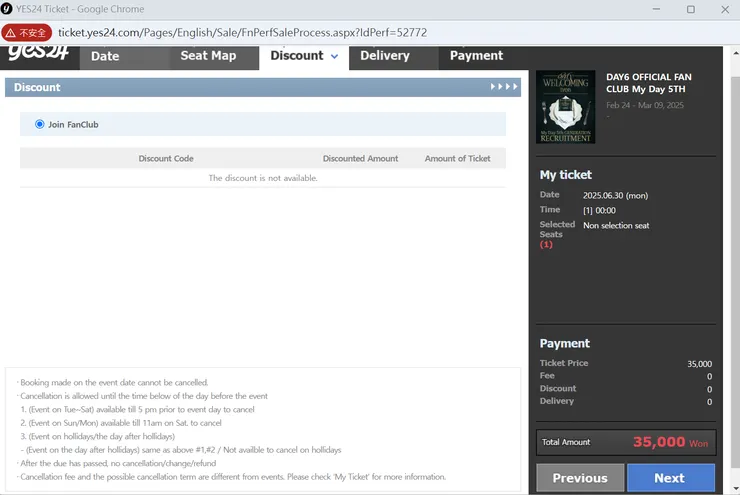Click the page vertical scrollbar
The image size is (740, 495).
[x=735, y=271]
